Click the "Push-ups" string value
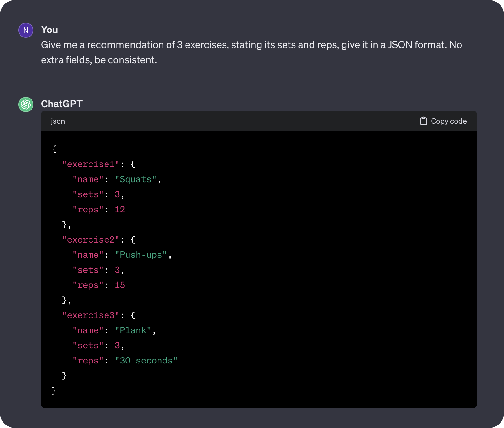 pyautogui.click(x=141, y=255)
